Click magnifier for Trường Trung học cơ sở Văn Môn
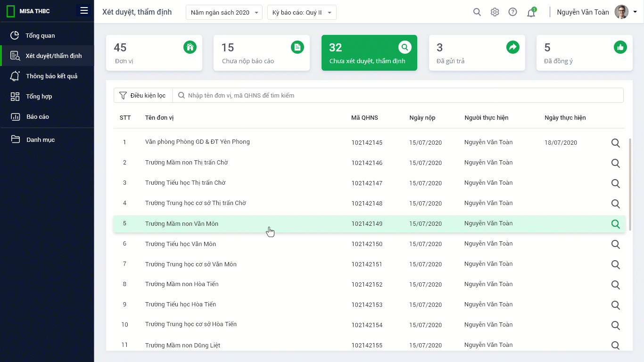Image resolution: width=644 pixels, height=362 pixels. tap(615, 264)
